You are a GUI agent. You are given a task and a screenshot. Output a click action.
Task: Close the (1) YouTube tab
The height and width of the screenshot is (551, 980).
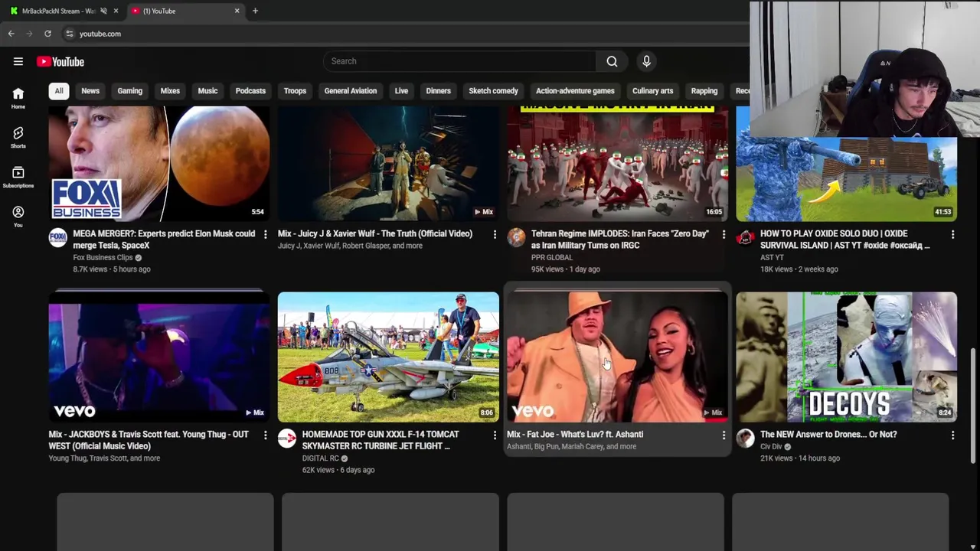tap(237, 11)
